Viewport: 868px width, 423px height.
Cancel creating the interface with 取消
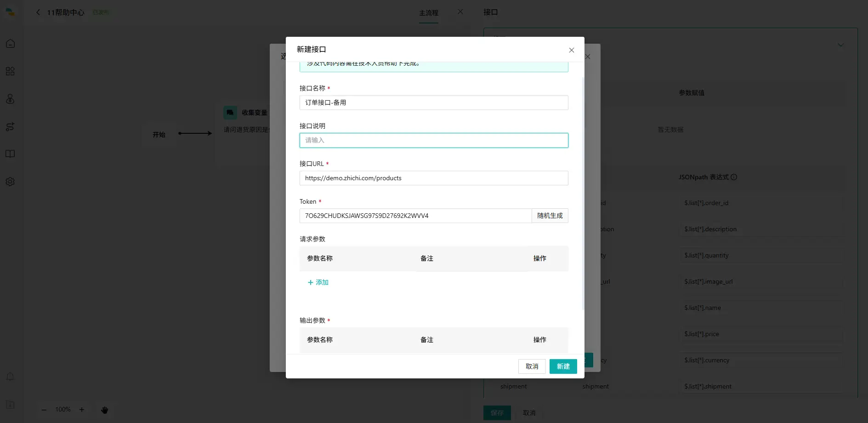(532, 366)
